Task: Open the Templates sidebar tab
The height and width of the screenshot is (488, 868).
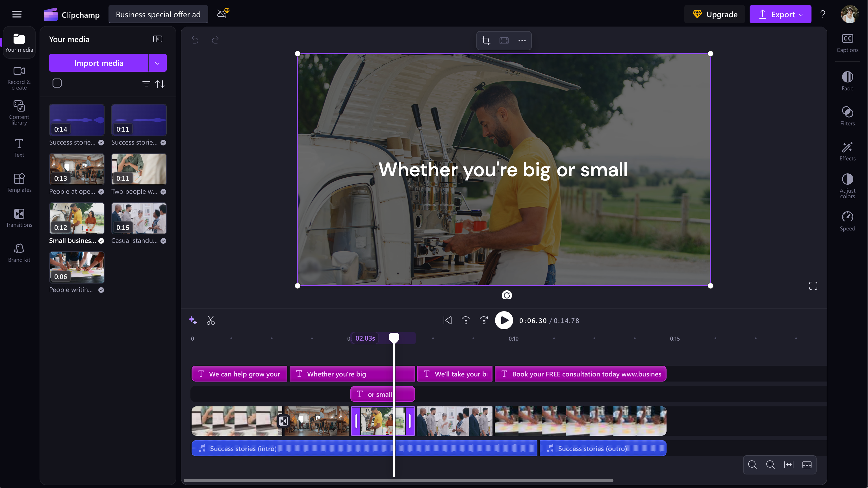Action: pyautogui.click(x=19, y=182)
